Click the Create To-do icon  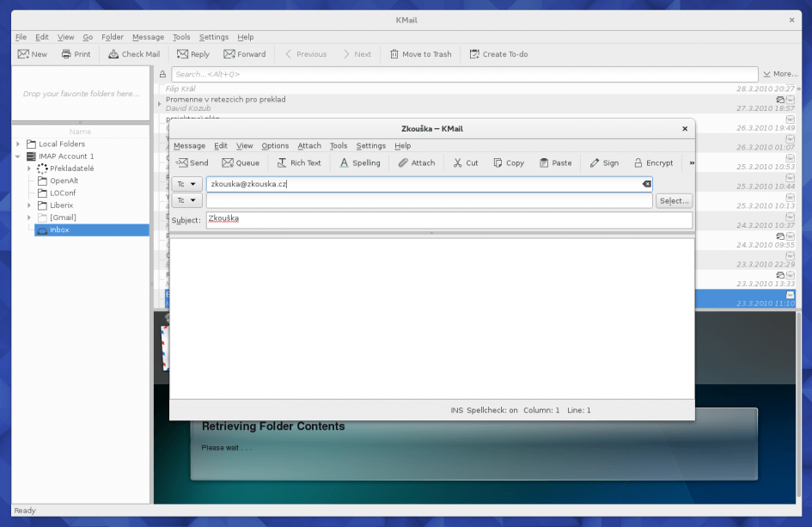(474, 54)
